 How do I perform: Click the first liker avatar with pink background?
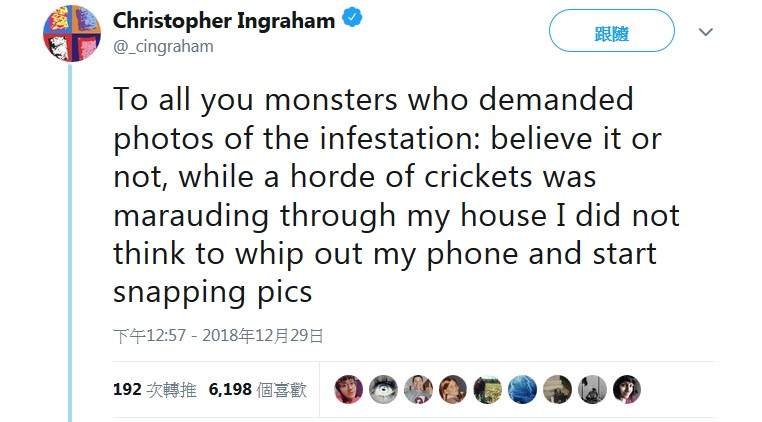pyautogui.click(x=348, y=390)
